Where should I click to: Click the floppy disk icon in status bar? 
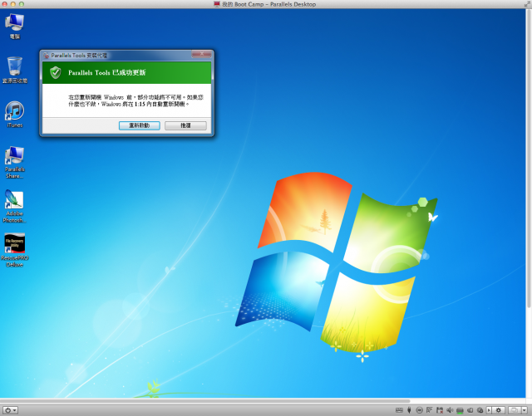(x=440, y=410)
